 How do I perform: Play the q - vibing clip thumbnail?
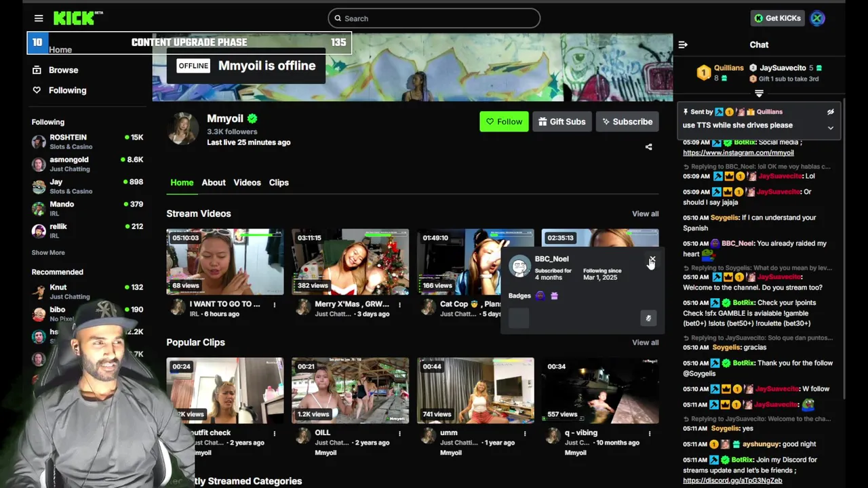[x=600, y=390]
